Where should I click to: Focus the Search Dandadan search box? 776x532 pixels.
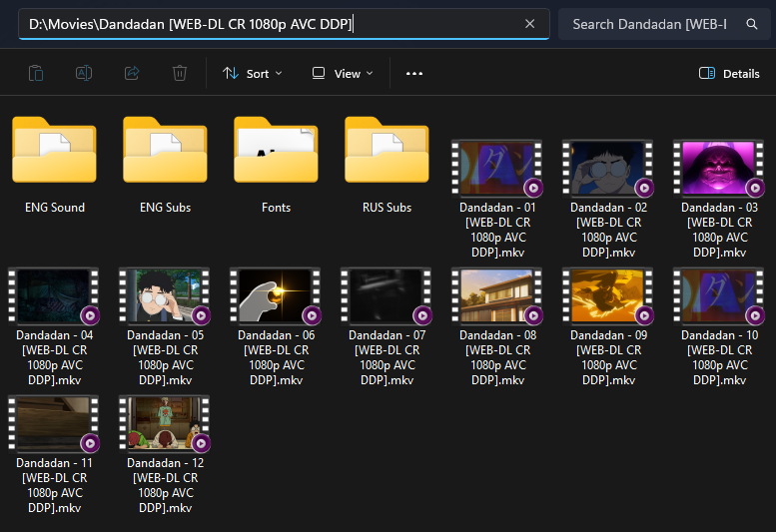point(664,24)
